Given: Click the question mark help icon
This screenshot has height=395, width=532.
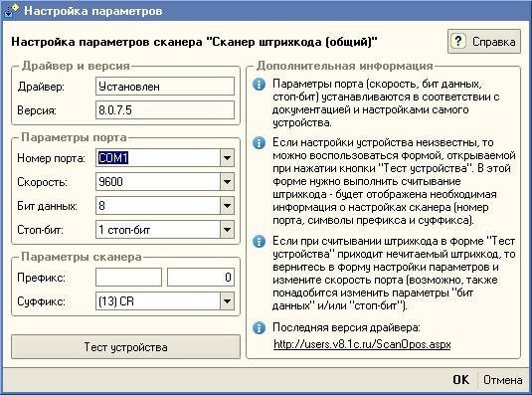Looking at the screenshot, I should coord(458,42).
